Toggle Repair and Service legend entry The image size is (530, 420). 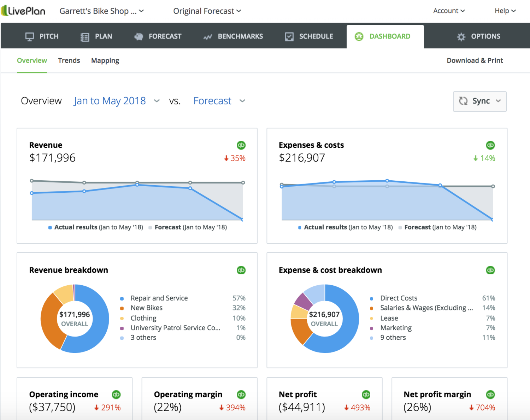159,298
